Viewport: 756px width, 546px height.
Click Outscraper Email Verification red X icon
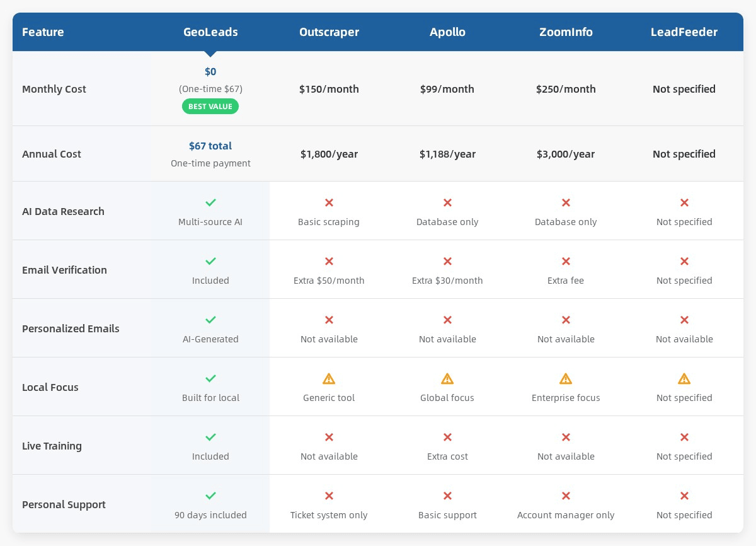(329, 261)
